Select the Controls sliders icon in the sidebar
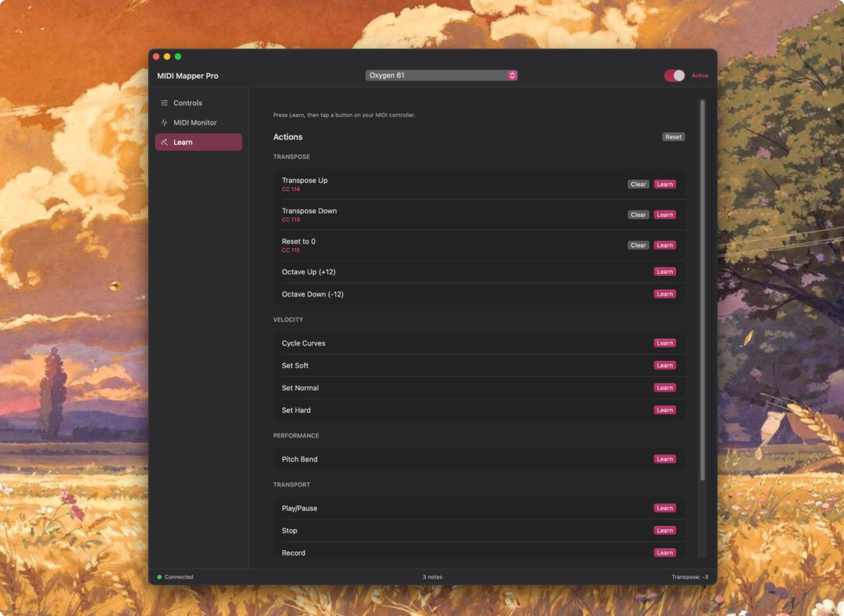 click(165, 103)
